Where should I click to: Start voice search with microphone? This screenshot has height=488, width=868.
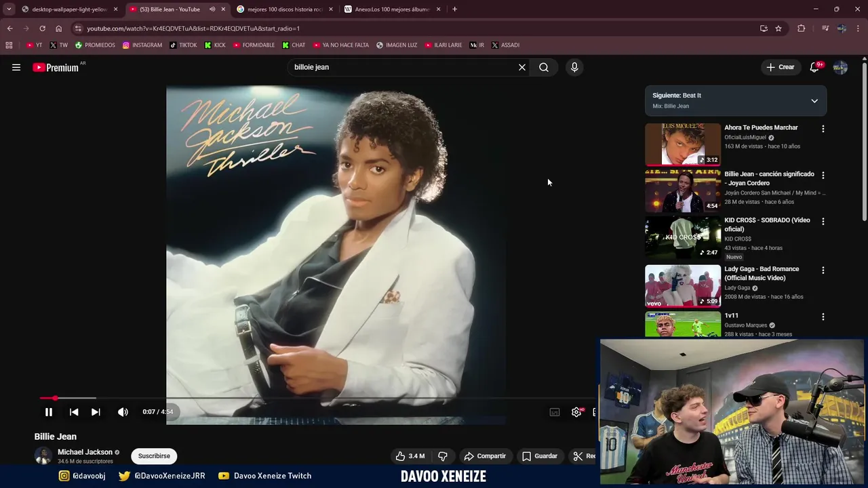(574, 67)
